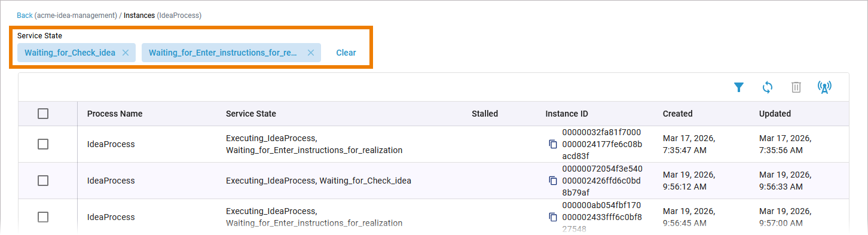Copy instance ID starting 00000032fa81f7000
868x235 pixels.
point(553,144)
